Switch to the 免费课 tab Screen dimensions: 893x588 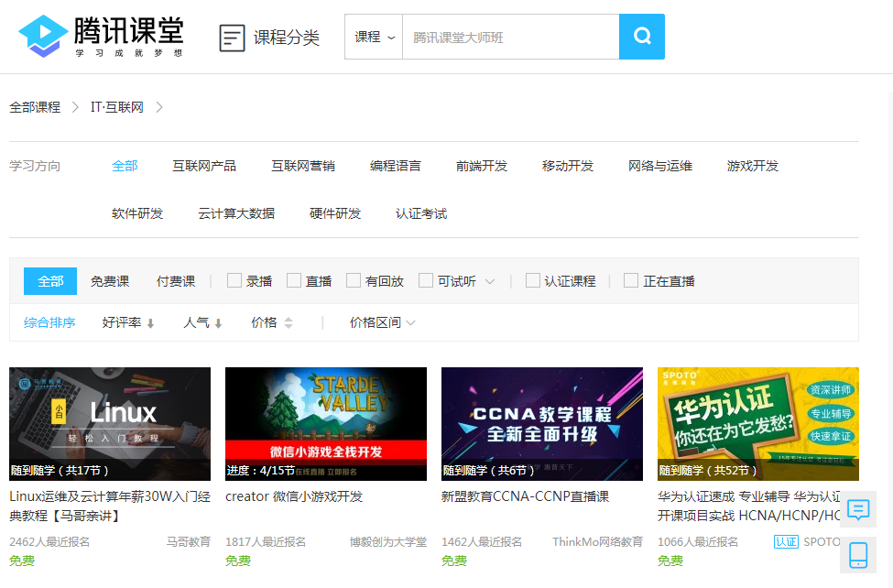109,280
